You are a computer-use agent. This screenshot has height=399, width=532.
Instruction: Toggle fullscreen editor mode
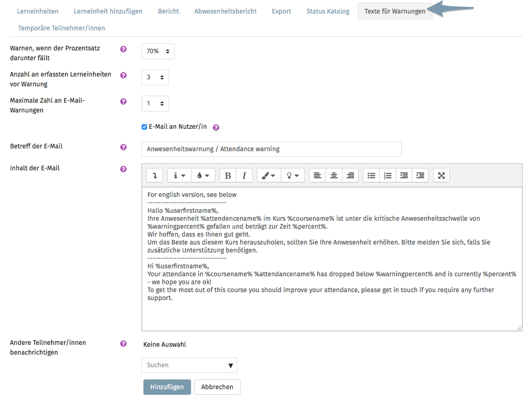point(441,175)
